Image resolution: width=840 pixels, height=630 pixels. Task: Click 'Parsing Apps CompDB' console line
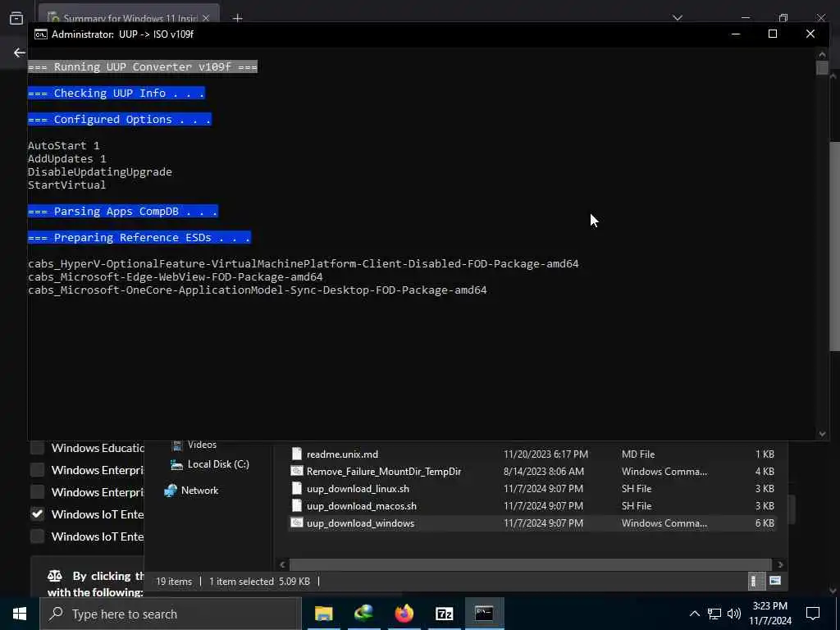(x=123, y=211)
